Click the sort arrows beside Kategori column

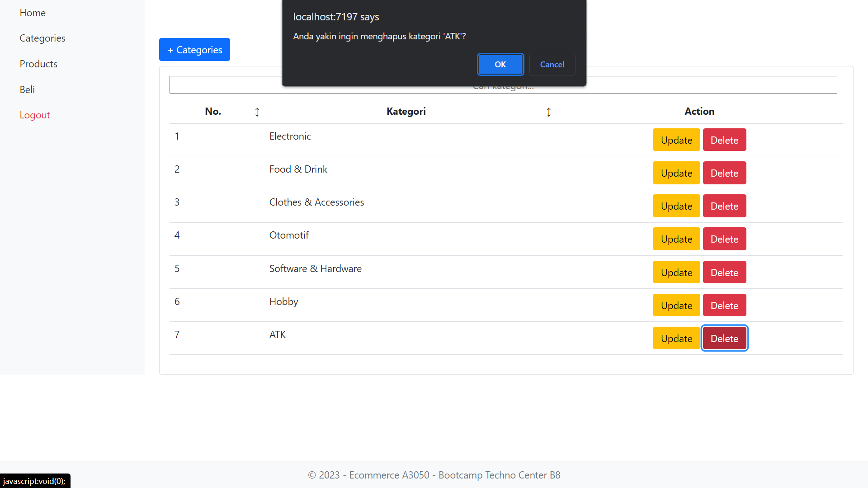click(x=548, y=112)
